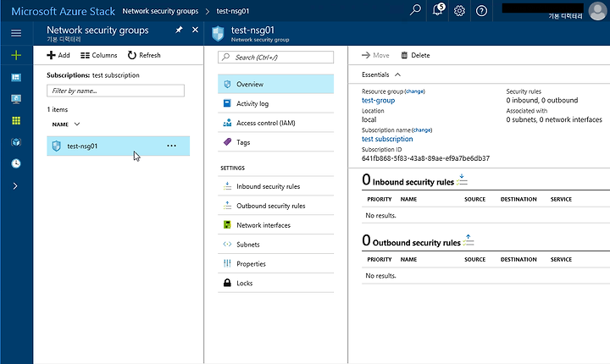The width and height of the screenshot is (610, 364).
Task: Click Network security groups breadcrumb
Action: point(160,11)
